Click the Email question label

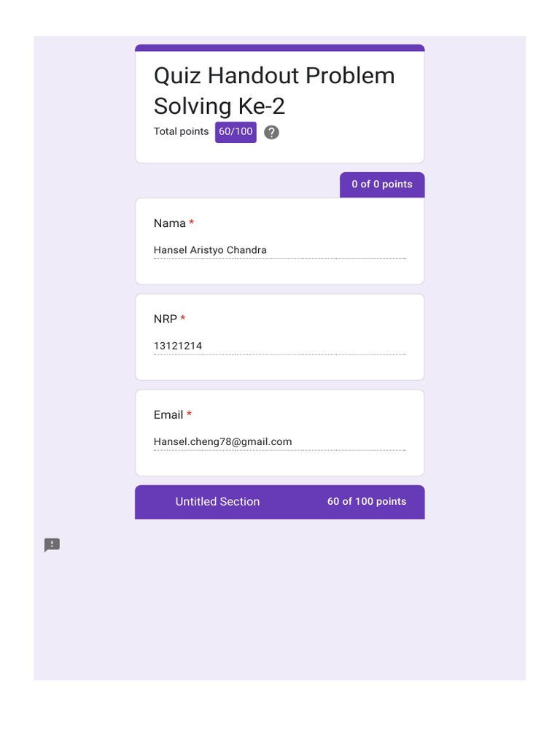[168, 415]
